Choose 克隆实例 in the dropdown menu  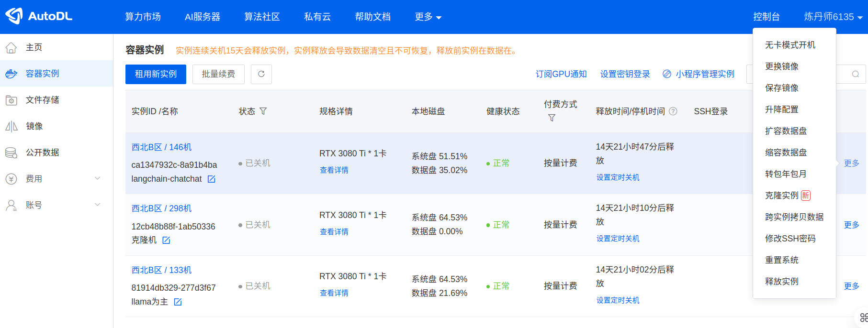pos(782,196)
